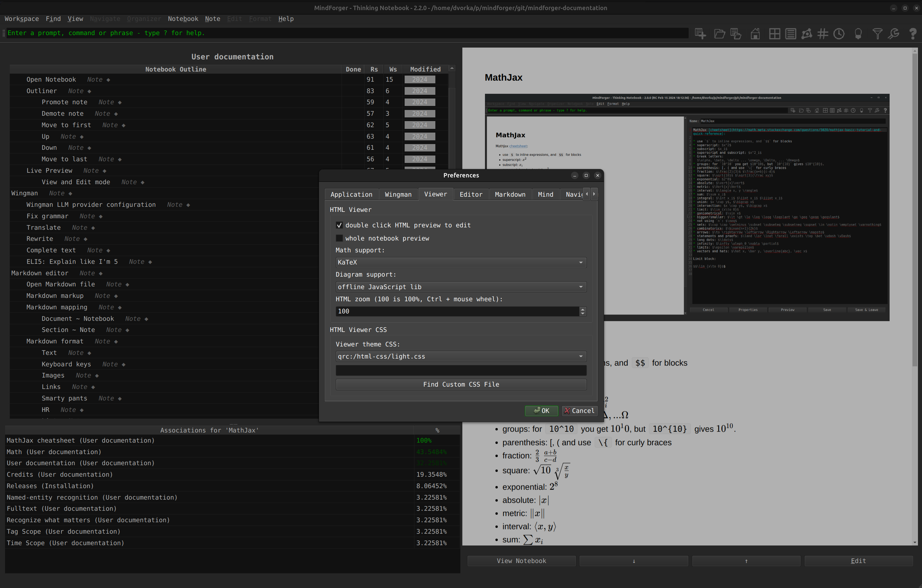Show the notebooks list toolbar icon
Screen dimensions: 922x588
tap(790, 34)
